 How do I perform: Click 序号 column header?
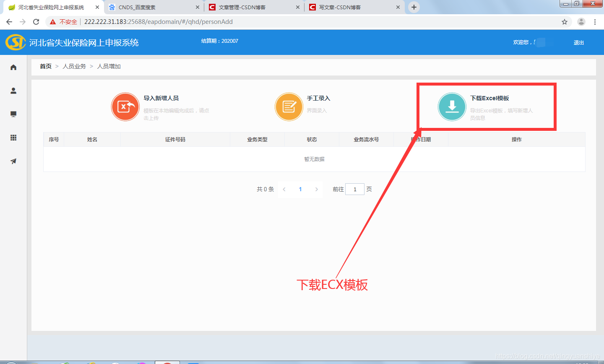coord(54,139)
